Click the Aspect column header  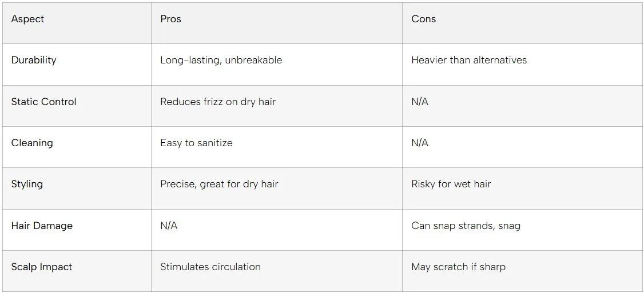pos(27,19)
